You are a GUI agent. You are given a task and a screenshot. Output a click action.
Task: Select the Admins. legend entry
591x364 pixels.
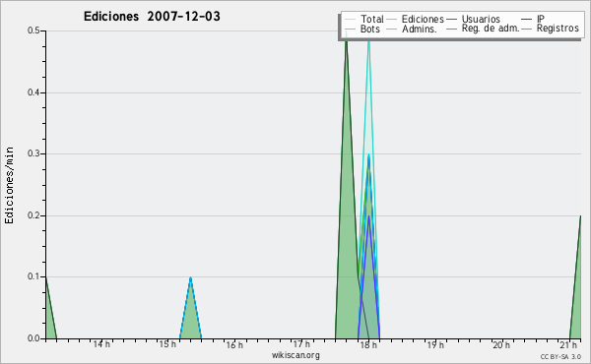click(x=411, y=29)
